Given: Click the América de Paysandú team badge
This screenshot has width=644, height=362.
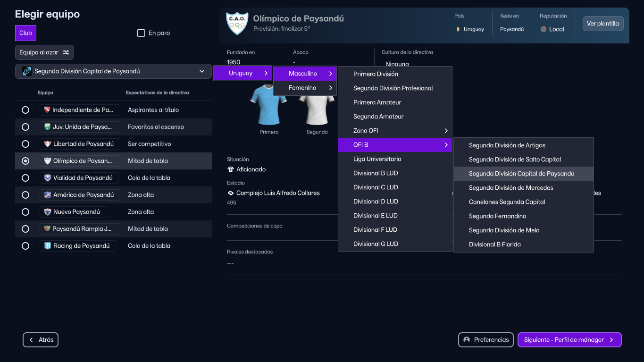Looking at the screenshot, I should click(x=47, y=195).
